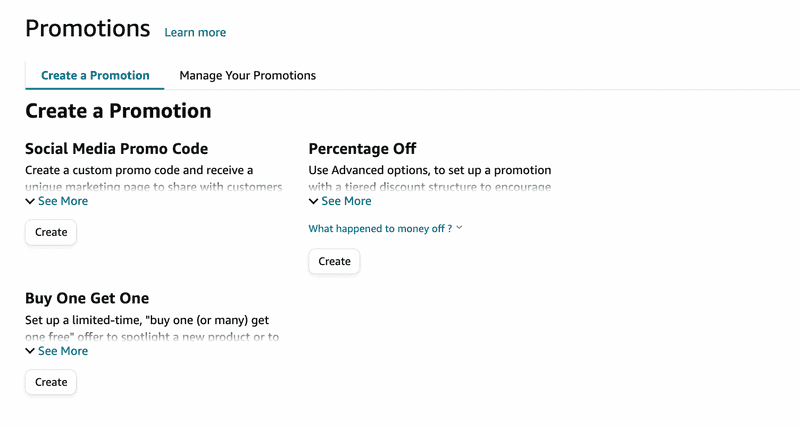This screenshot has height=427, width=800.
Task: Expand See More text for Social Media Promo Code
Action: [x=63, y=201]
